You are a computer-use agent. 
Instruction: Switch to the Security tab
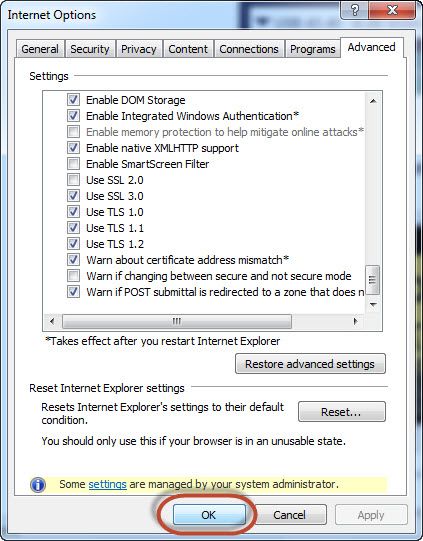[90, 49]
